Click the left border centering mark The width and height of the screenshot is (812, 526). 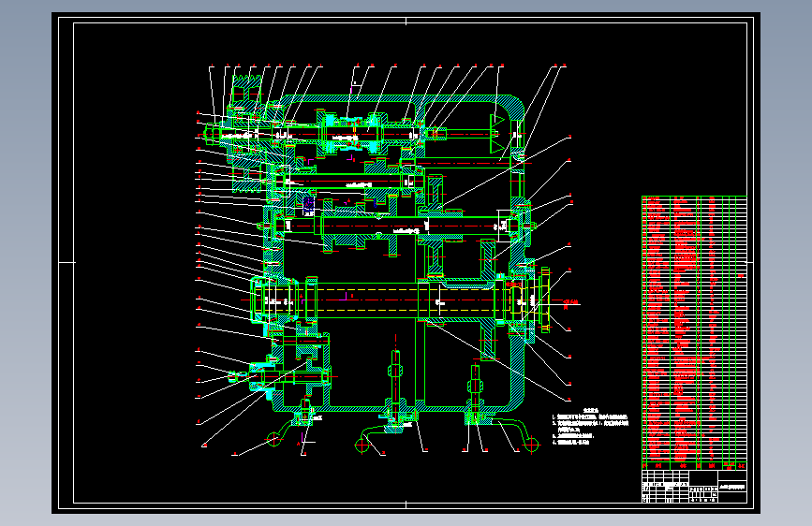66,262
